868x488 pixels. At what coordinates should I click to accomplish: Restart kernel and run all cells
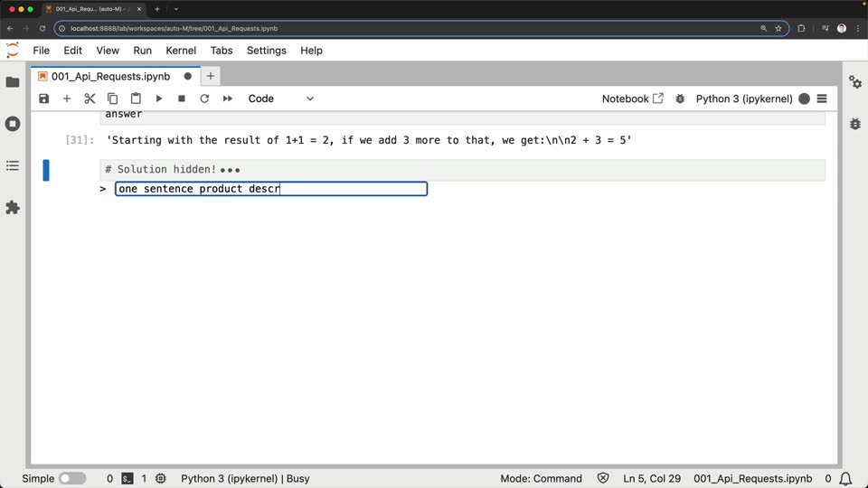click(x=228, y=99)
